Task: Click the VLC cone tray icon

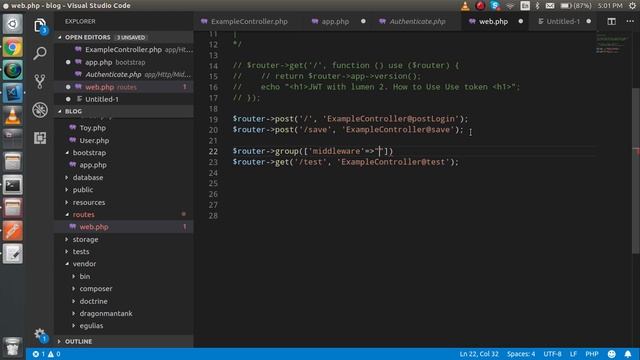Action: pos(465,6)
